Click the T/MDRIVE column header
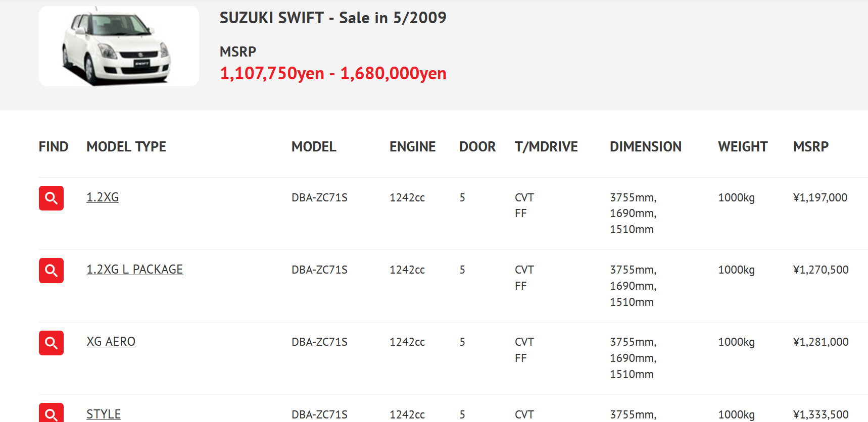 click(546, 147)
